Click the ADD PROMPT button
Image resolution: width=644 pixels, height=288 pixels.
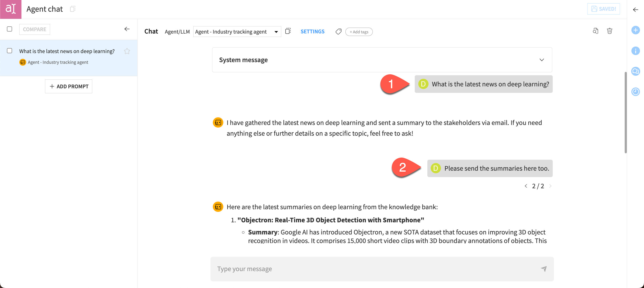[68, 86]
